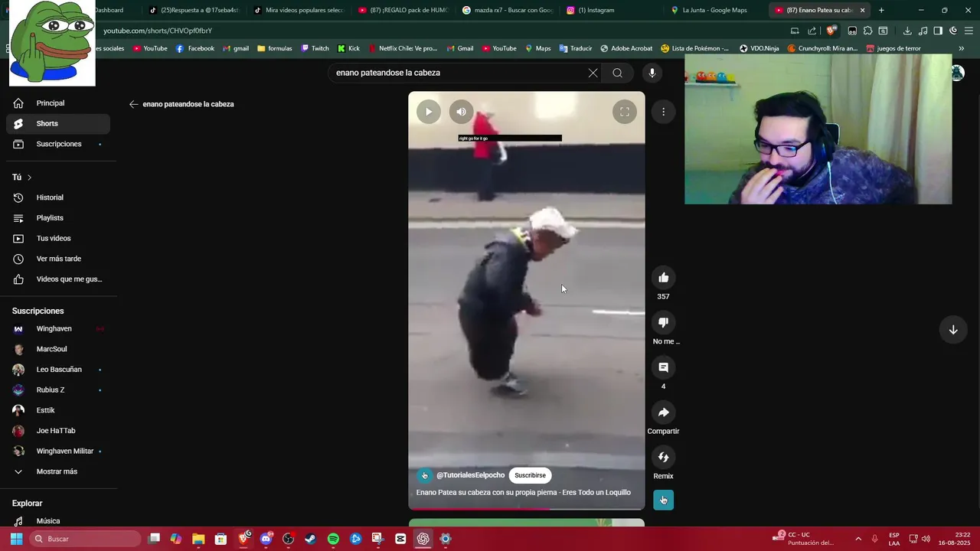
Task: Open the comments with 4 comments
Action: [x=663, y=367]
